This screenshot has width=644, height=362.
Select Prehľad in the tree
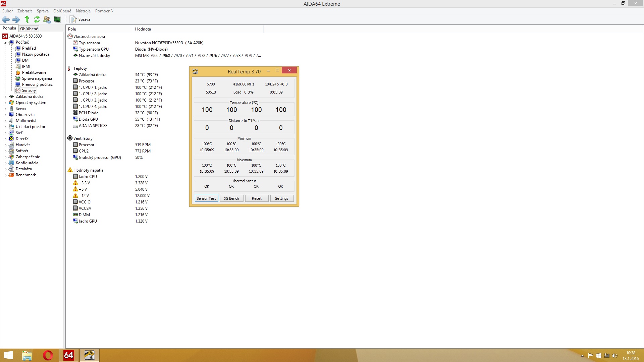(x=29, y=48)
